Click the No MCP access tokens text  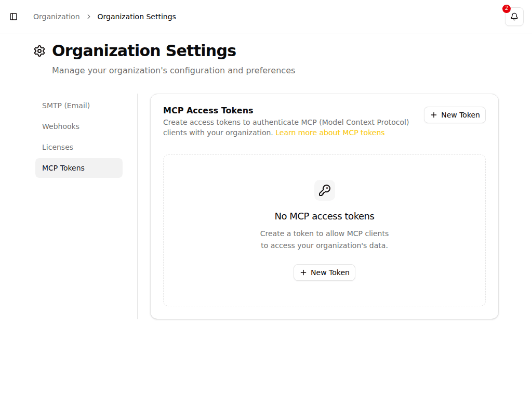(324, 216)
